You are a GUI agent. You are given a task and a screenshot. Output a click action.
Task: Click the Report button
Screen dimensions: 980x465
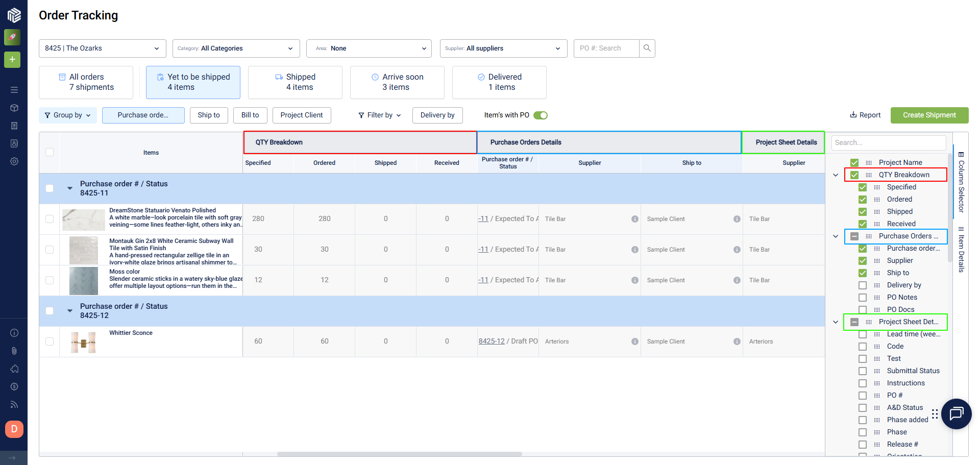[x=865, y=115]
